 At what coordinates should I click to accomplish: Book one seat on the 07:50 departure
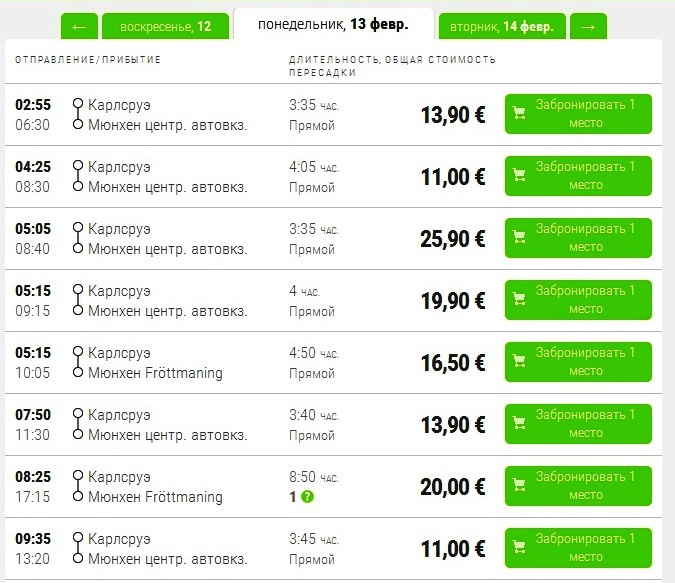(578, 424)
